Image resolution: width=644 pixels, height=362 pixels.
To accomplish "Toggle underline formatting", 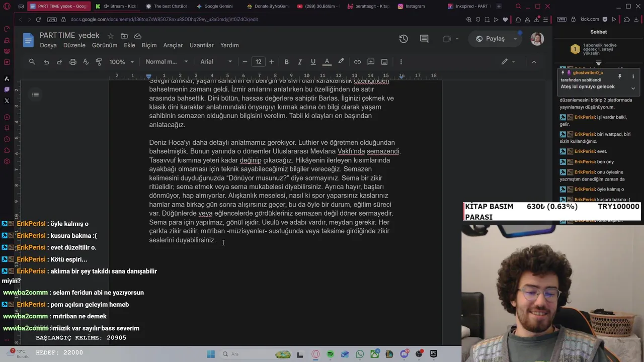I will pyautogui.click(x=313, y=62).
